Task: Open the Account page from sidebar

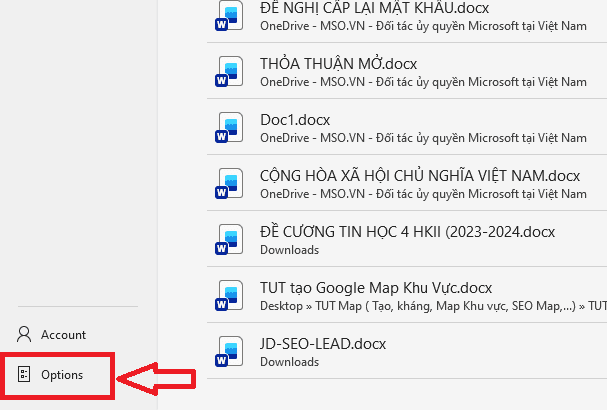Action: pos(63,335)
